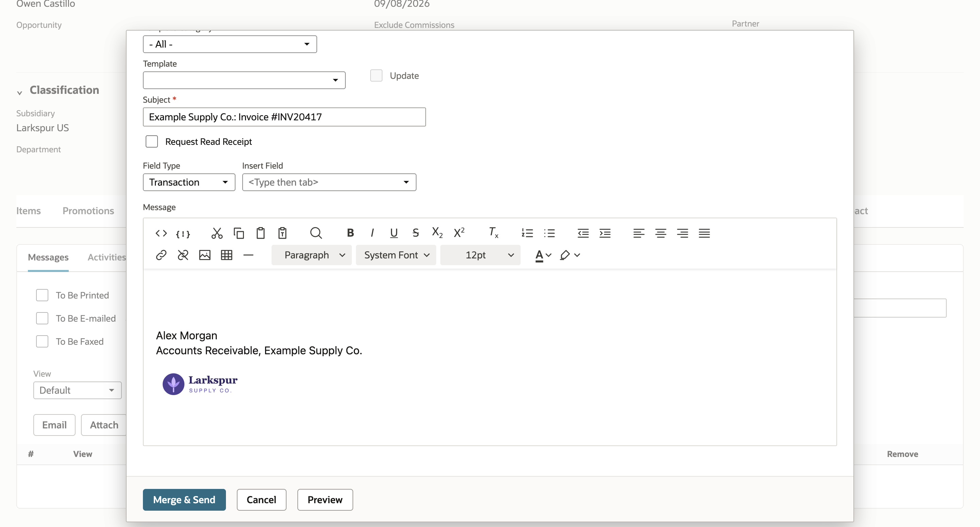
Task: Open the 12pt font size dropdown
Action: click(x=480, y=255)
